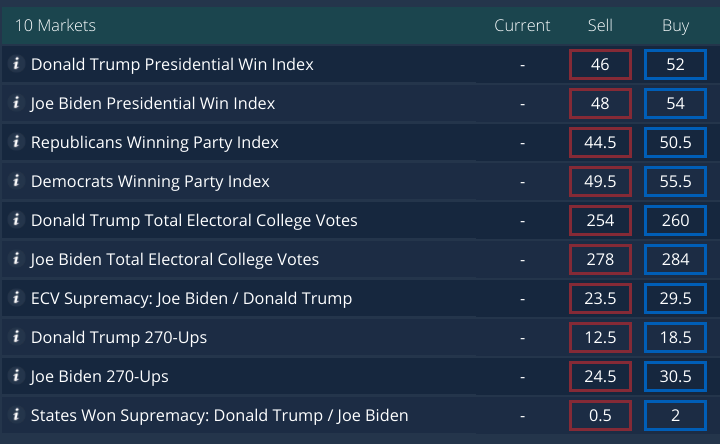
Task: Click the 10 Markets header
Action: point(55,25)
